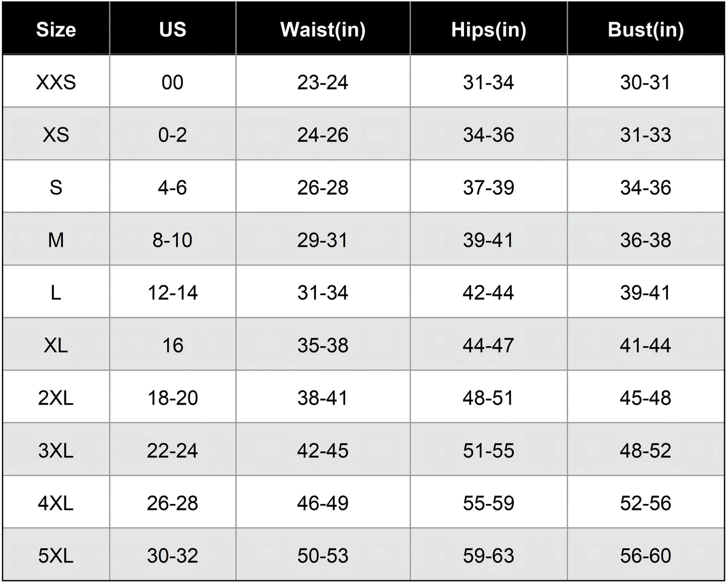Screen dimensions: 728x584
Task: Select the Waist(in) header cell
Action: tap(323, 29)
